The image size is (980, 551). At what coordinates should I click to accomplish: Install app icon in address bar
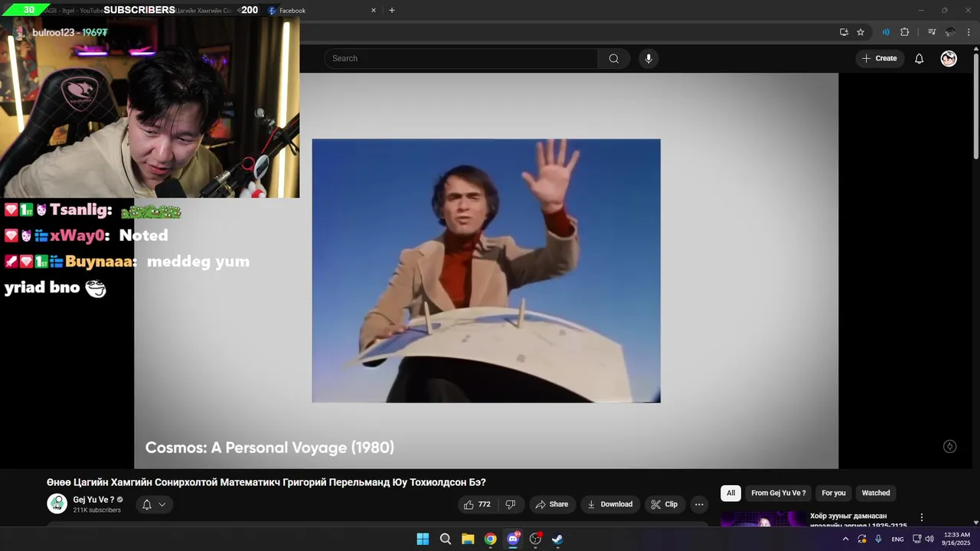coord(844,32)
